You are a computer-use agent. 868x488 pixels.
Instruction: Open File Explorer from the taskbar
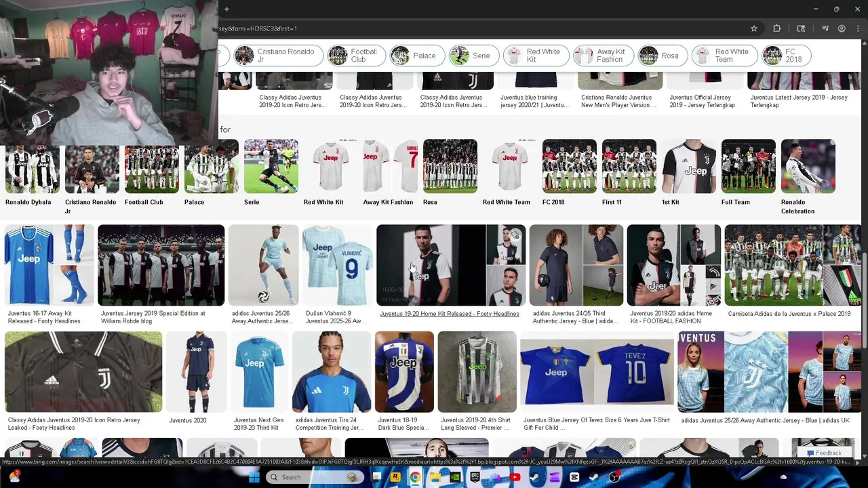(435, 477)
